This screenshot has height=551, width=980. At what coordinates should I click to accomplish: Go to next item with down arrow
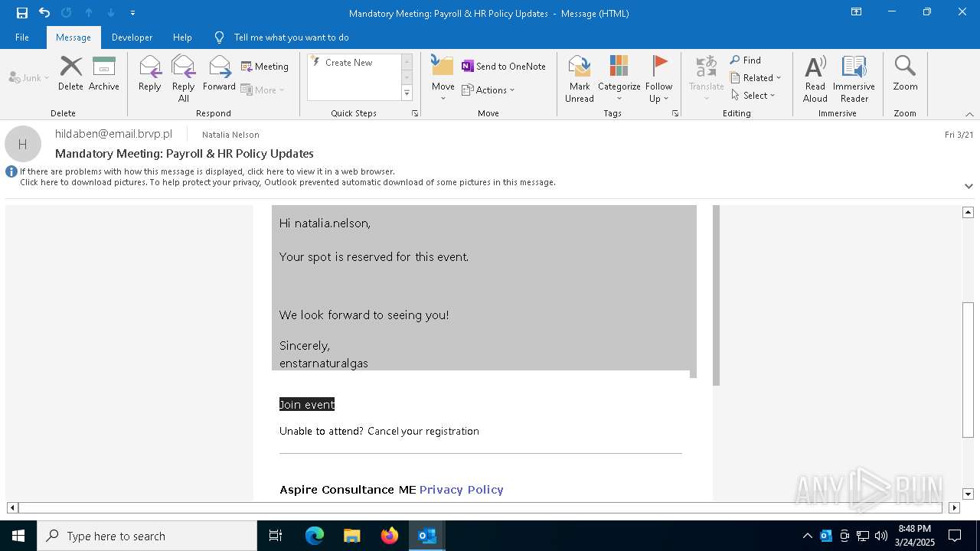pos(111,13)
